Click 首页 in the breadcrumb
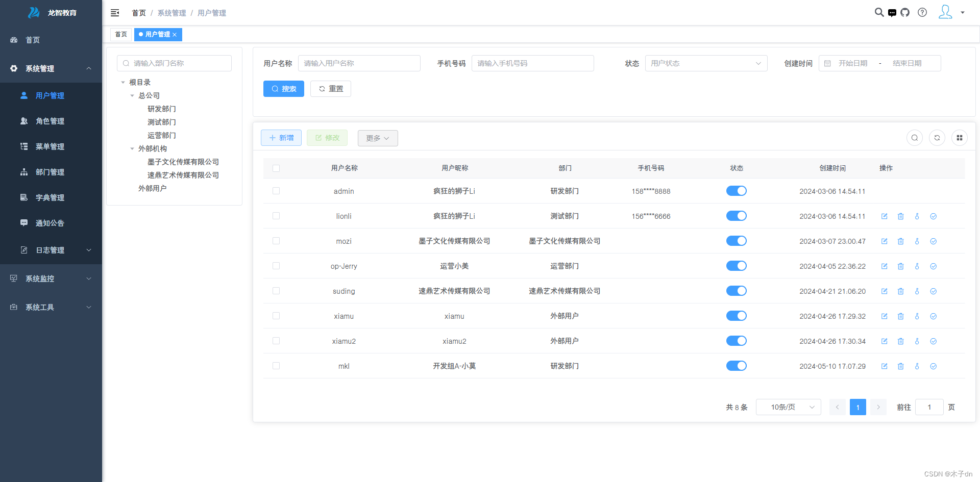The width and height of the screenshot is (980, 482). 139,13
